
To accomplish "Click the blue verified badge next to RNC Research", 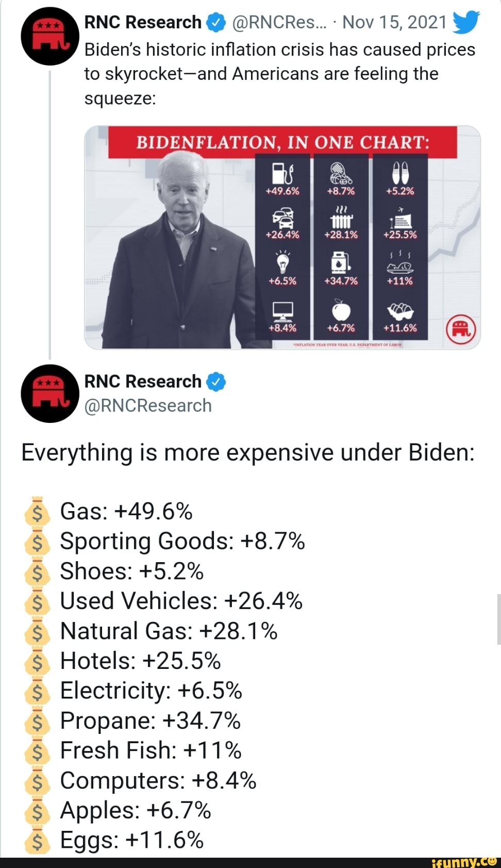I will [x=217, y=22].
